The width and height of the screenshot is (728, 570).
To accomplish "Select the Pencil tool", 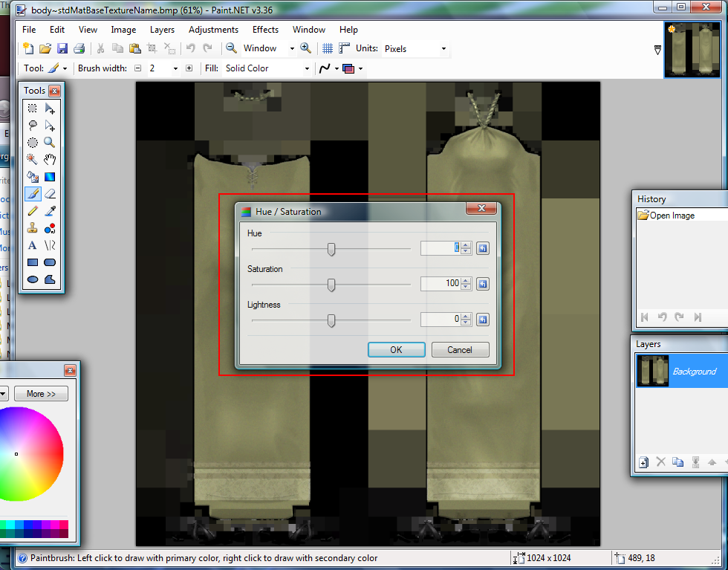I will point(33,211).
